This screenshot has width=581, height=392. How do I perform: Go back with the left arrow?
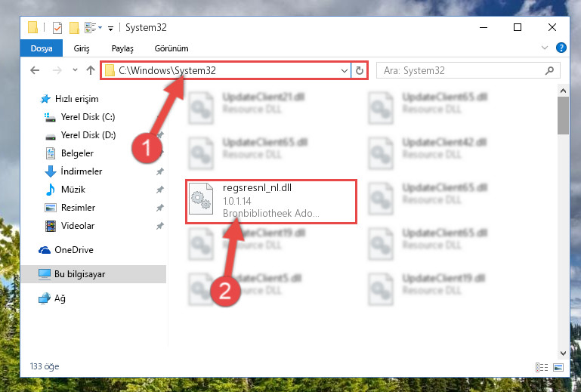pos(35,70)
